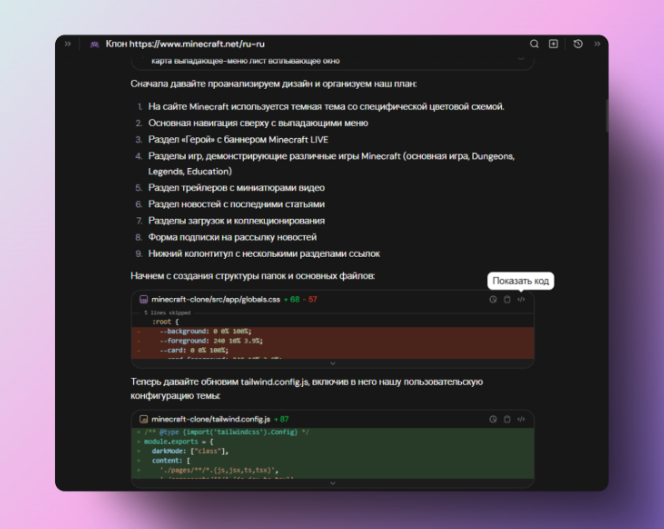Click the tailwind.config.js file type icon
Viewport: 664px width, 529px height.
(x=144, y=419)
